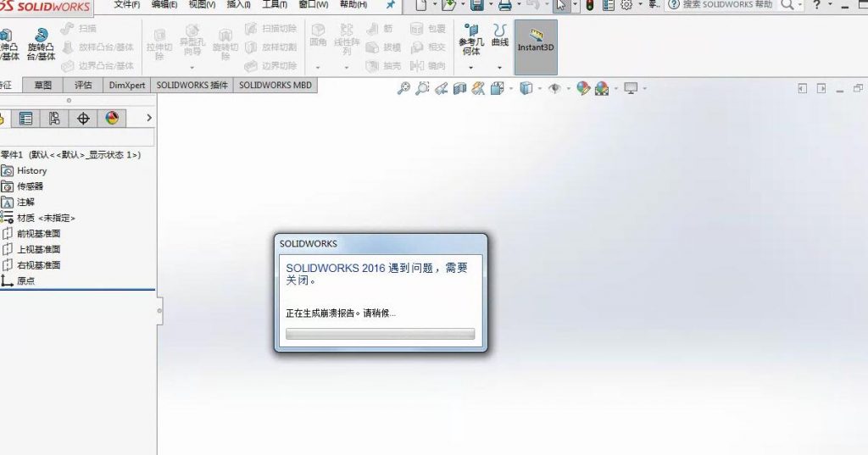
Task: Switch to the SOLIDWORKS MBD tab
Action: pyautogui.click(x=275, y=86)
